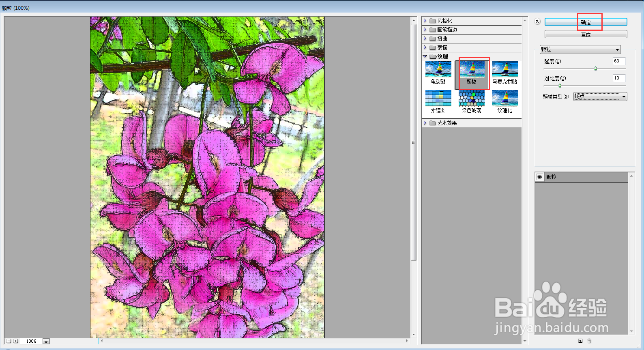
Task: Click the 强度 slider handle
Action: click(x=595, y=69)
